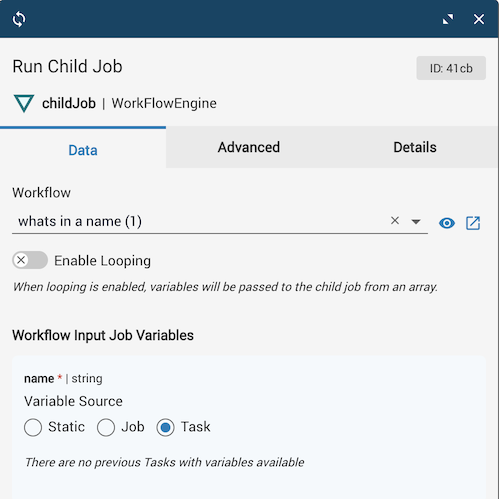Select the Job variable source radio
Viewport: 499px width, 499px height.
coord(106,427)
